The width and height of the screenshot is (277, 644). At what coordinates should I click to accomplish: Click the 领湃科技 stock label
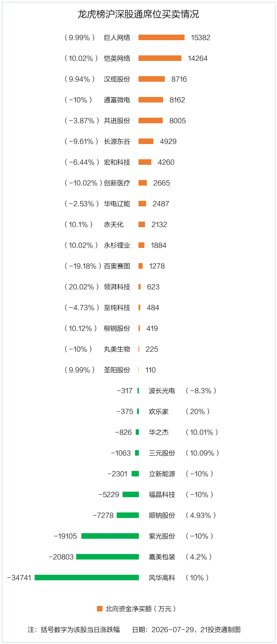(x=117, y=287)
